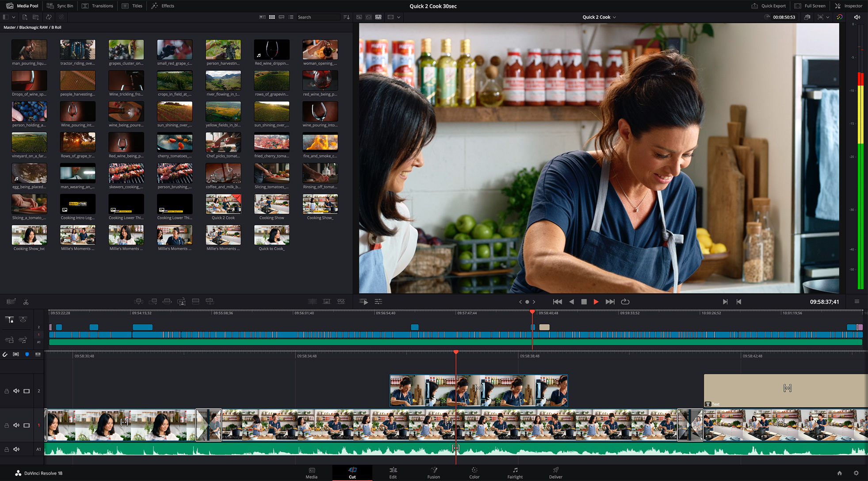Viewport: 868px width, 481px height.
Task: Select the Flag/Mark clip icon
Action: (27, 354)
